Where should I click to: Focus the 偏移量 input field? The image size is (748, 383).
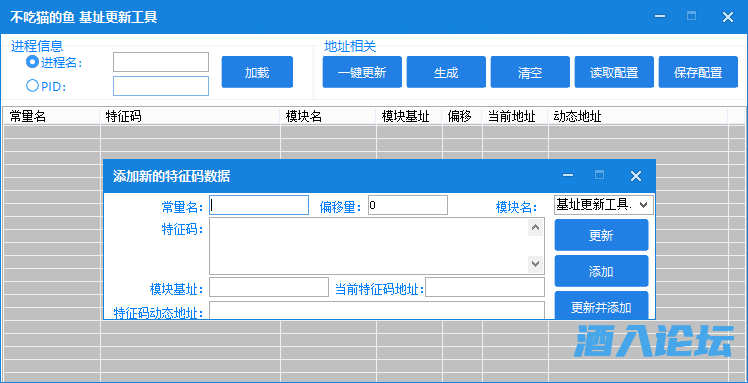[x=408, y=205]
